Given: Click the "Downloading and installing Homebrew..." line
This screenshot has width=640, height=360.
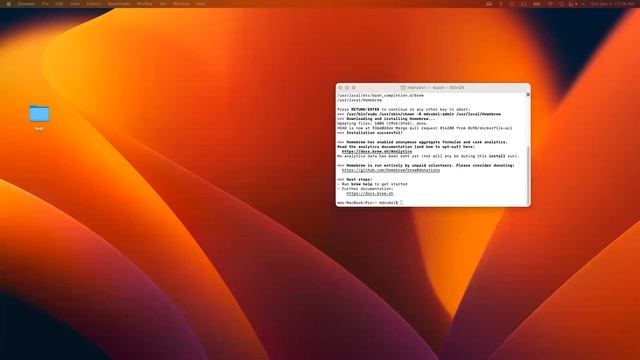Looking at the screenshot, I should 386,119.
